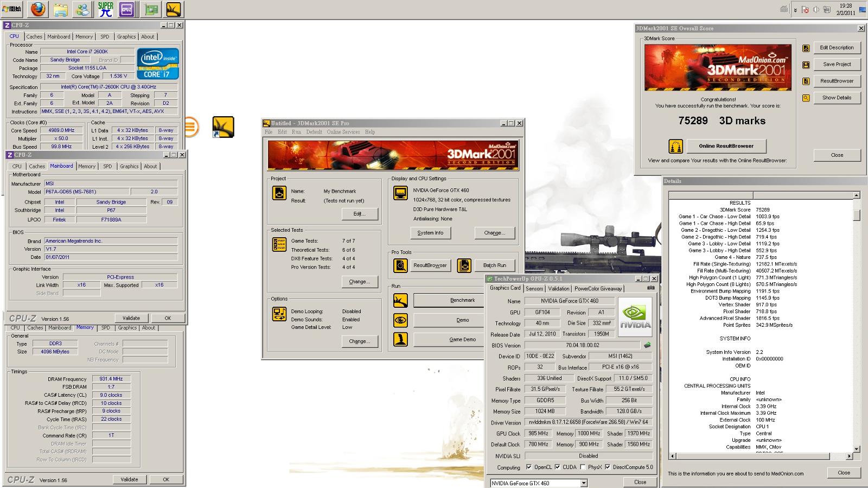Click the Edit Description button
The image size is (868, 488).
[x=837, y=48]
